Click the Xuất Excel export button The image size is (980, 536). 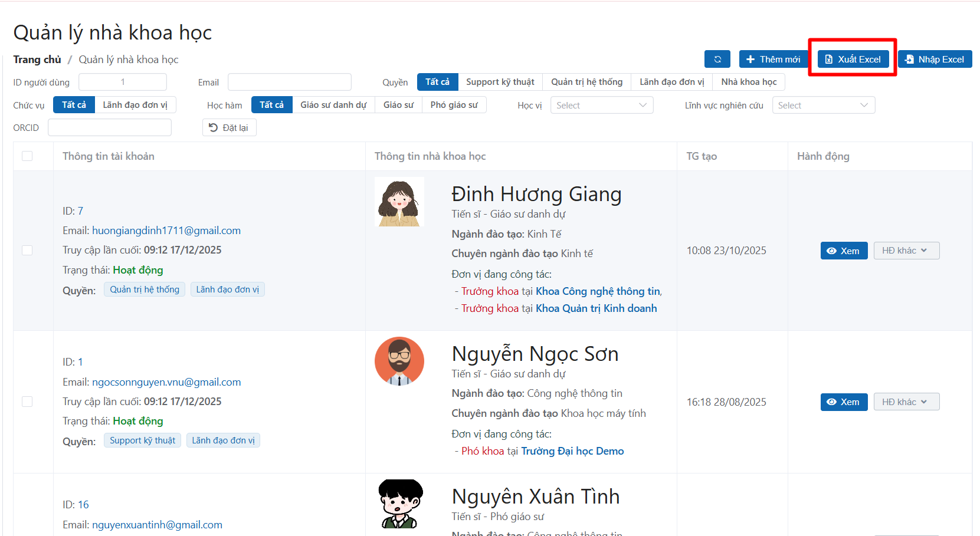click(853, 59)
